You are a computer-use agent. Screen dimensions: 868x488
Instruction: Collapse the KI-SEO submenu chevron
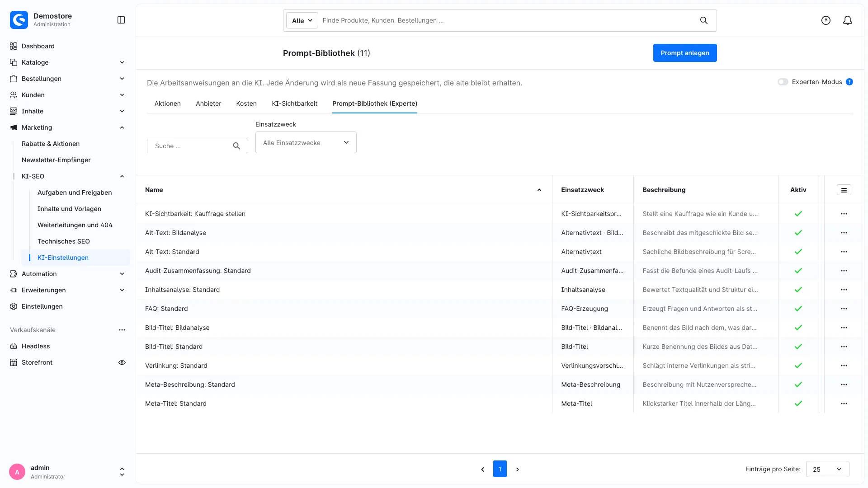tap(122, 176)
